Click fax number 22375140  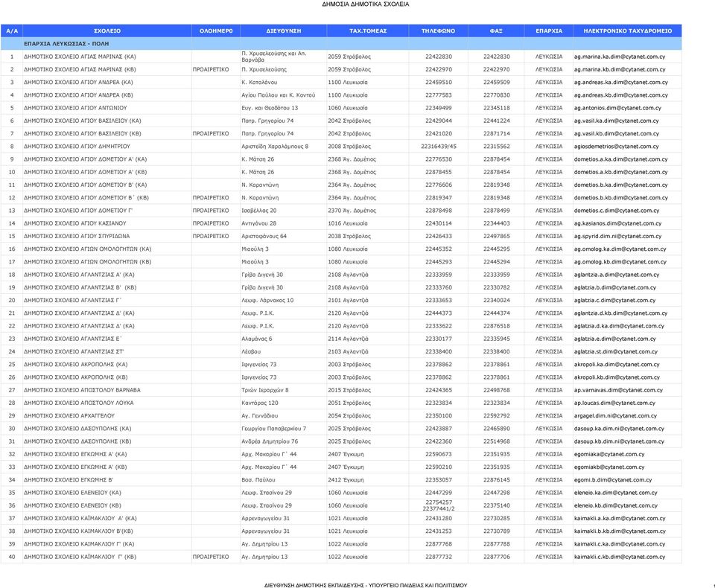click(497, 505)
